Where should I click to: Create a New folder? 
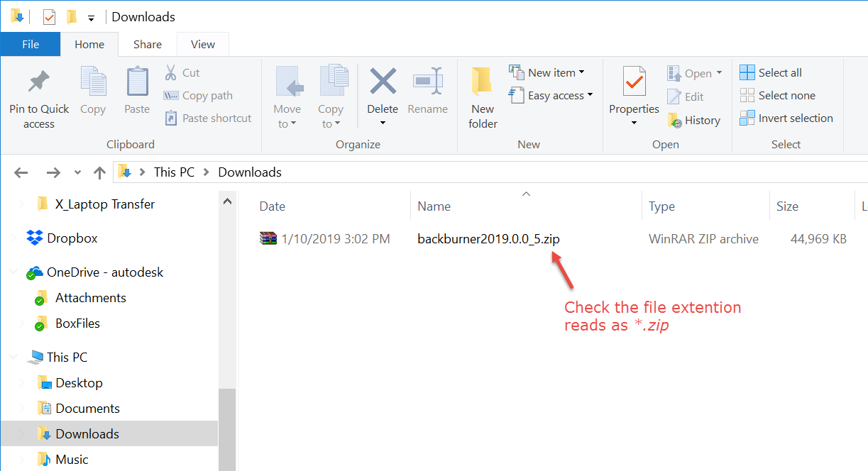click(483, 98)
